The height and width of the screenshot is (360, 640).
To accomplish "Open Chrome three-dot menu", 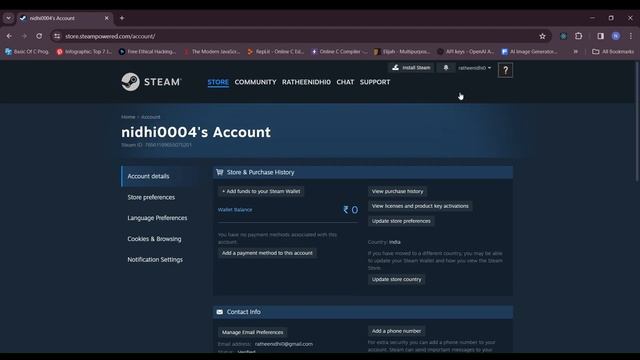I will tap(631, 36).
